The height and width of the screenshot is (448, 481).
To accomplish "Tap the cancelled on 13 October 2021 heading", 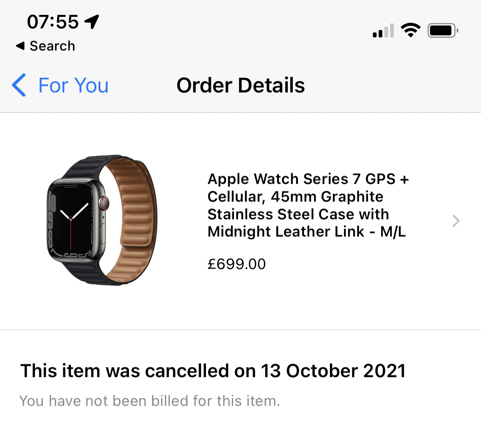I will pyautogui.click(x=213, y=371).
